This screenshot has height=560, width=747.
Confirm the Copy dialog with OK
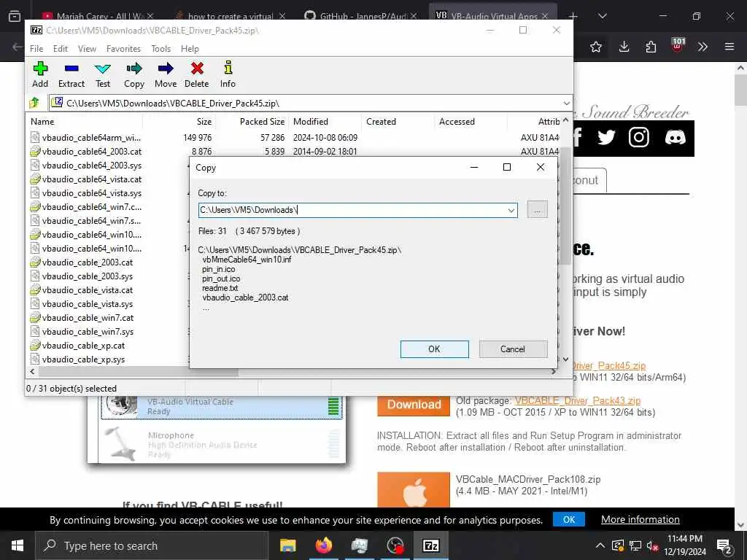pos(434,349)
